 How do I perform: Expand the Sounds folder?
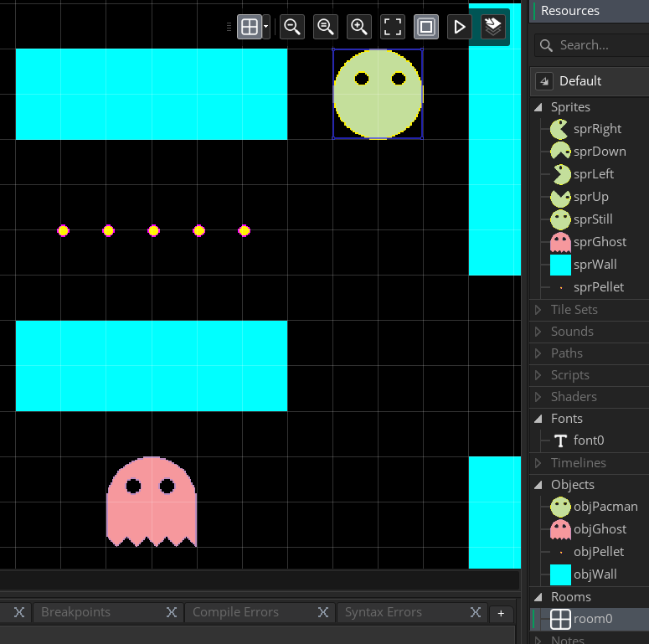pos(538,332)
